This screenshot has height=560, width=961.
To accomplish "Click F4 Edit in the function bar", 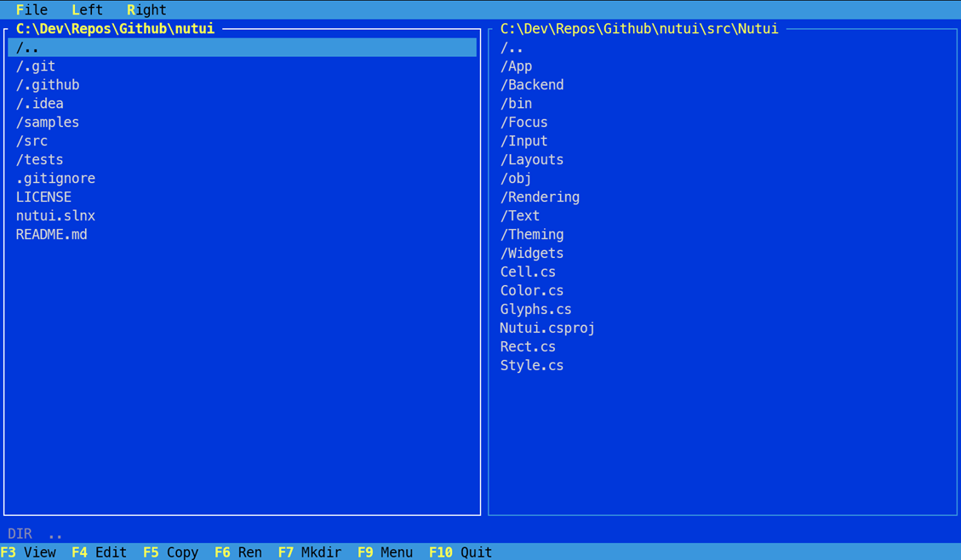I will point(100,552).
